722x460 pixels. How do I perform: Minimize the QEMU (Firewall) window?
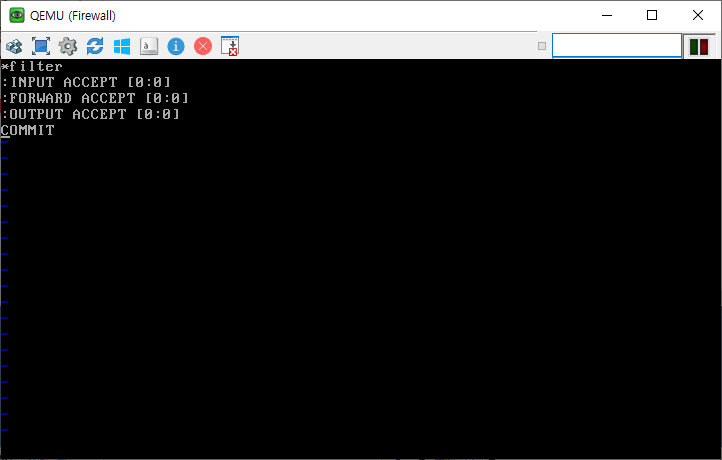(x=607, y=15)
